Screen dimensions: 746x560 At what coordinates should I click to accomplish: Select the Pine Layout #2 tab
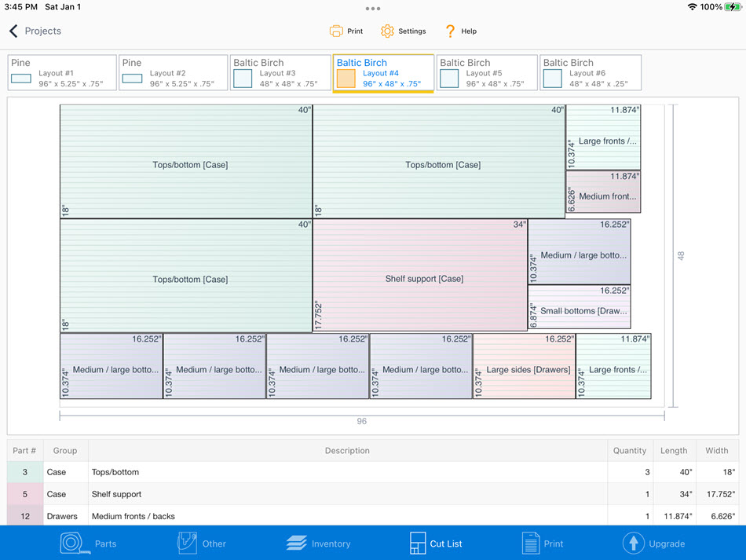174,72
